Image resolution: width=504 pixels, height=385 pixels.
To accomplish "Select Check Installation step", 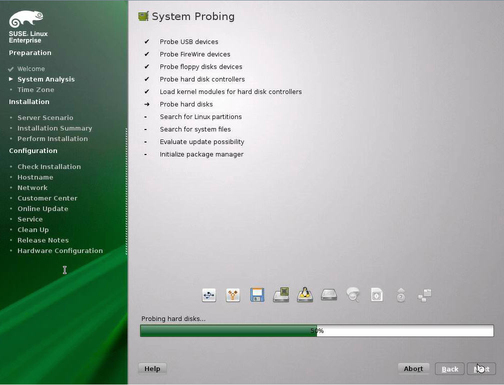I will pos(49,167).
